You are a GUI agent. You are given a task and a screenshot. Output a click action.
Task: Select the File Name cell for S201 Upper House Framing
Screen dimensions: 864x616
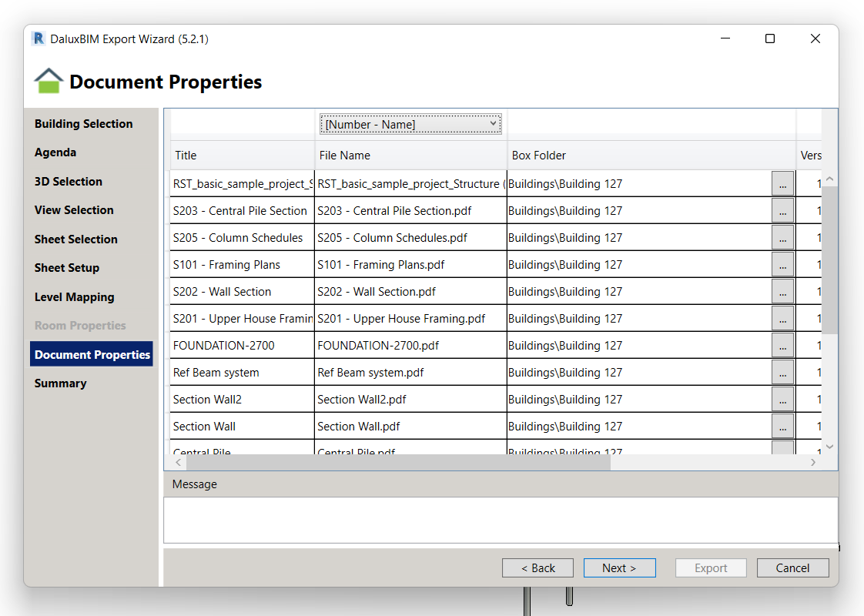click(410, 319)
